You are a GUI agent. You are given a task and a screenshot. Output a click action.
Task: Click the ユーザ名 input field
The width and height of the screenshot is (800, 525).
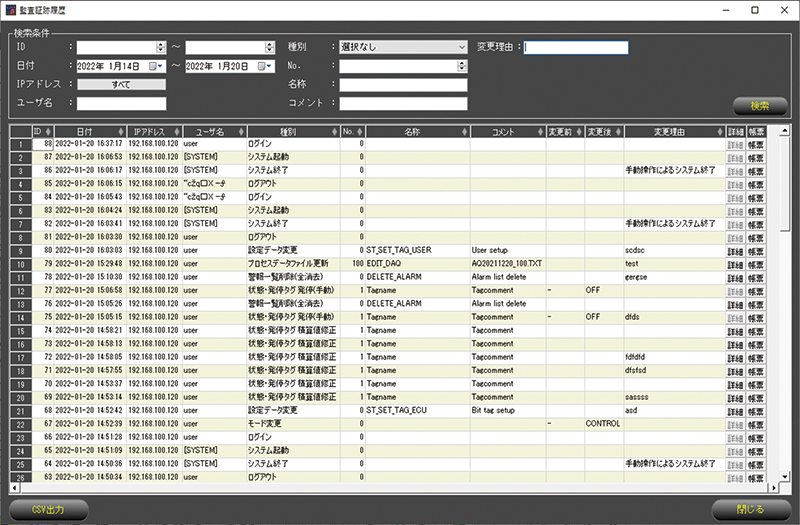121,104
